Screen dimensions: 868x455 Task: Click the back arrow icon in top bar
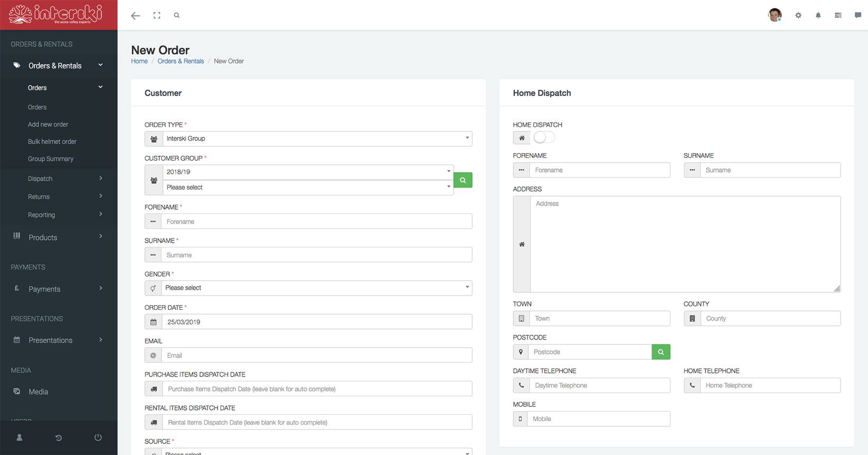135,15
